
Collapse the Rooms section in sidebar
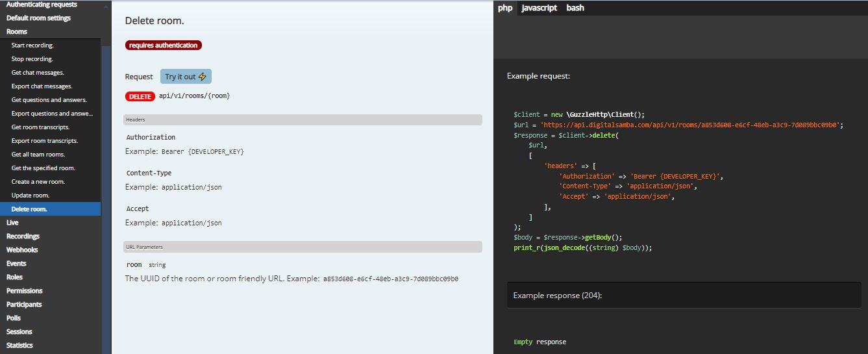click(x=17, y=32)
